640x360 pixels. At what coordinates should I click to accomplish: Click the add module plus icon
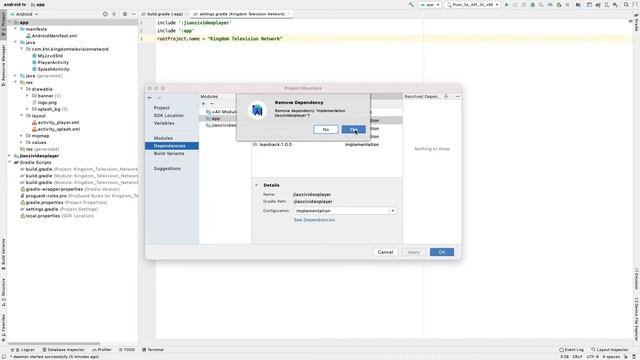(203, 104)
